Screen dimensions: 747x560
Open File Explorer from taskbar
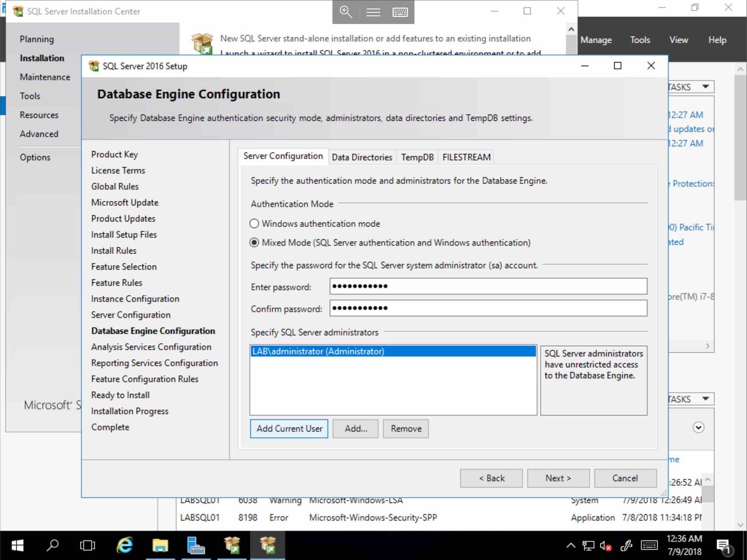(x=160, y=545)
